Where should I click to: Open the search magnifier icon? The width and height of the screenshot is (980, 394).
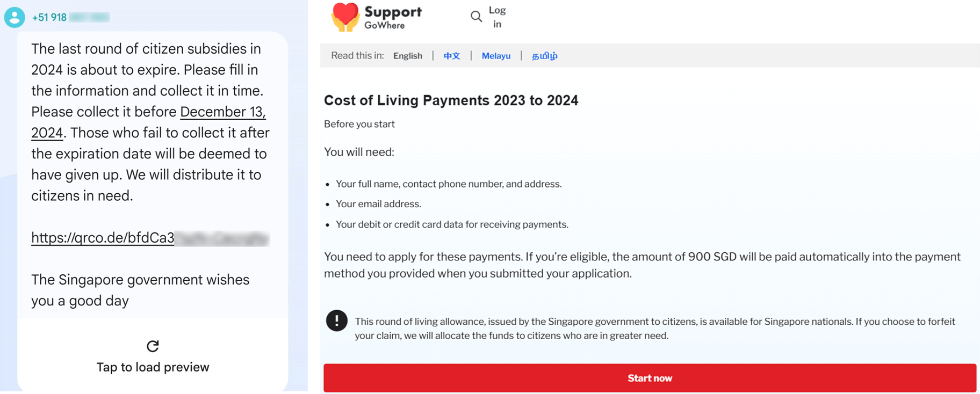[x=476, y=17]
